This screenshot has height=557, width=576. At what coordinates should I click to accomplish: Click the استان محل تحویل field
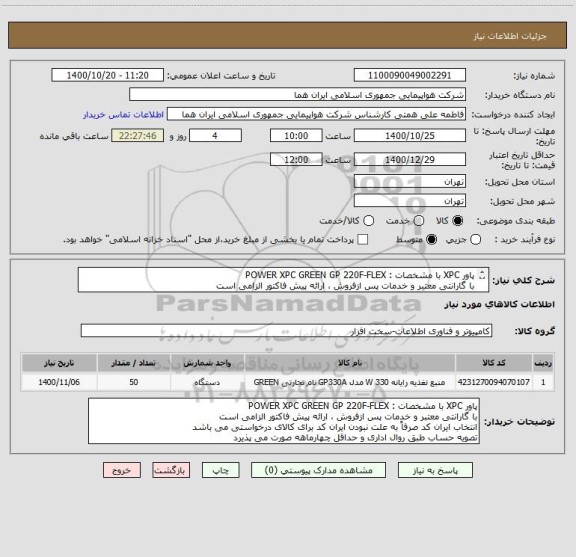click(x=410, y=182)
